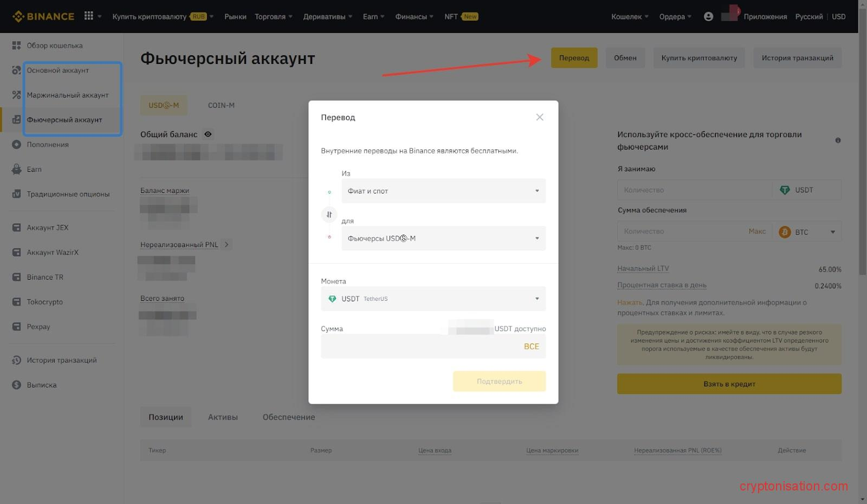
Task: Open the BTC collateral currency dropdown
Action: pos(807,231)
